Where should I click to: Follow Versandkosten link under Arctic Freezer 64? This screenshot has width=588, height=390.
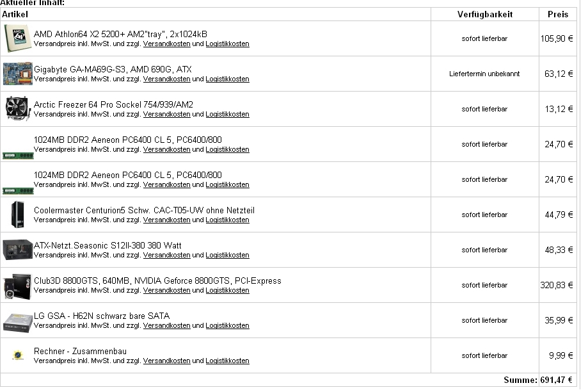point(166,114)
